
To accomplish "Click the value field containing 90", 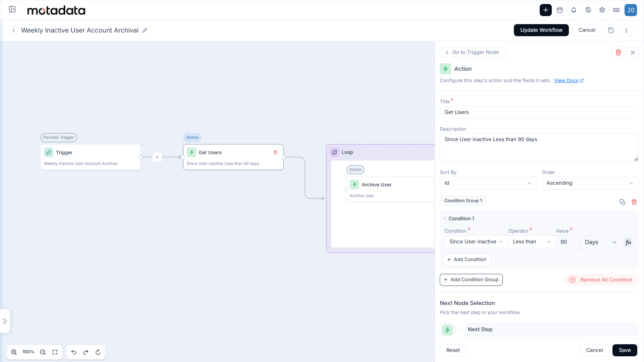I will click(x=568, y=242).
